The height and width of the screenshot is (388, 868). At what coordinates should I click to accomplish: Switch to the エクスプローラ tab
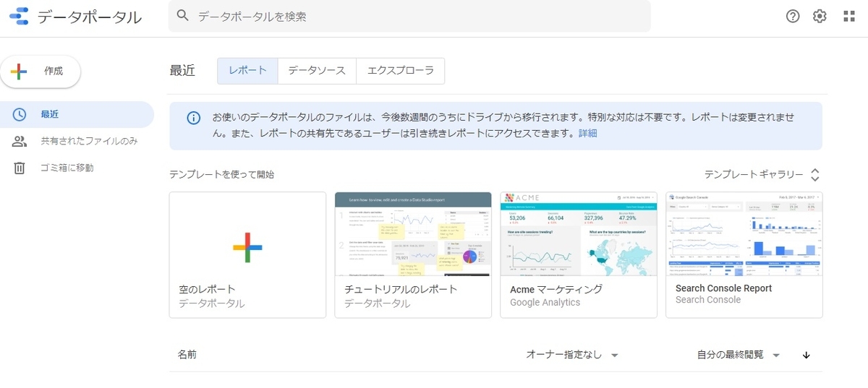tap(400, 71)
